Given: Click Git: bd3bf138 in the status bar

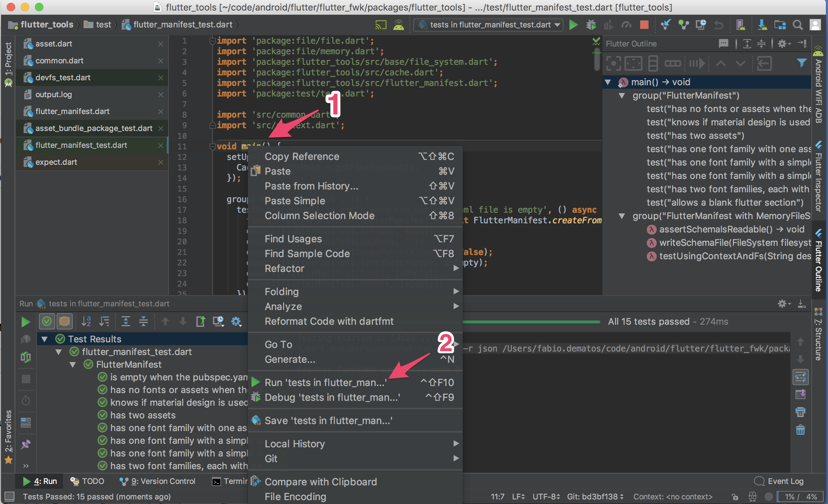Looking at the screenshot, I should (x=595, y=497).
